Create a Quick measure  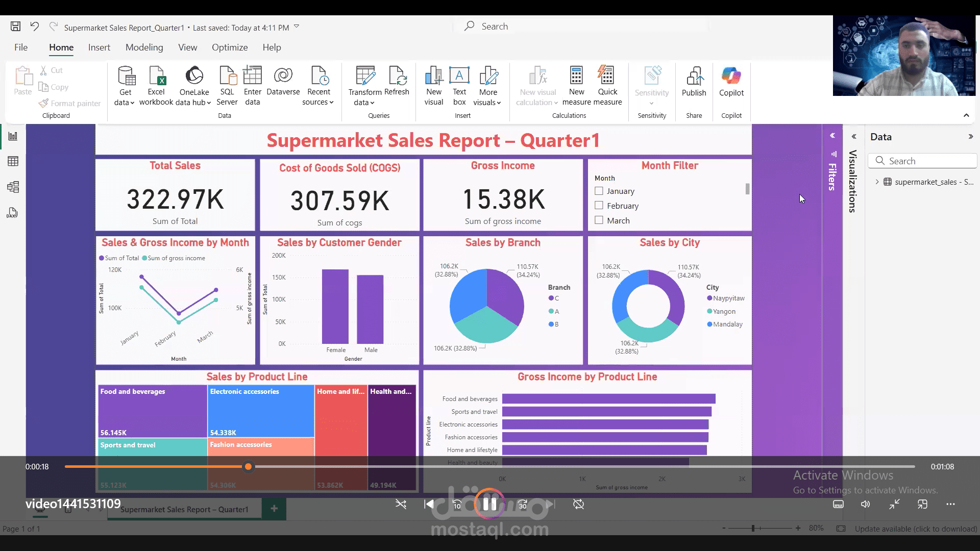[x=607, y=85]
